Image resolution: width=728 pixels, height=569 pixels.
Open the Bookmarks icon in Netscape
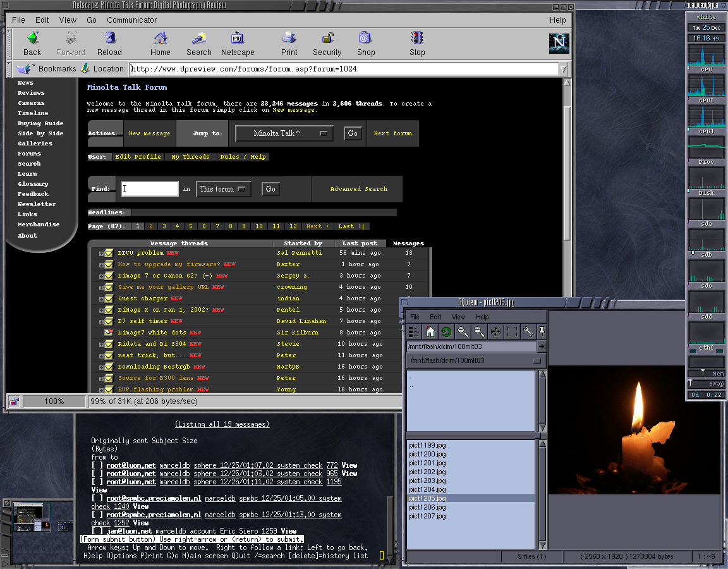(x=25, y=69)
